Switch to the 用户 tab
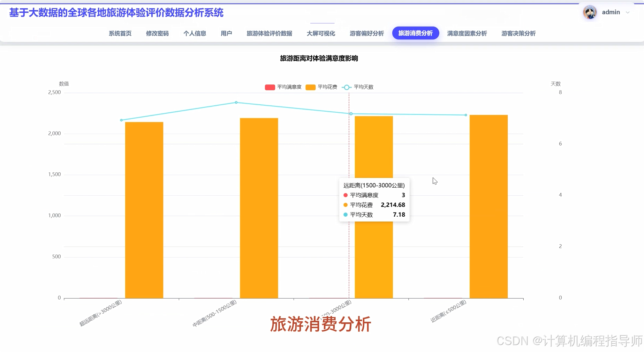 [226, 33]
